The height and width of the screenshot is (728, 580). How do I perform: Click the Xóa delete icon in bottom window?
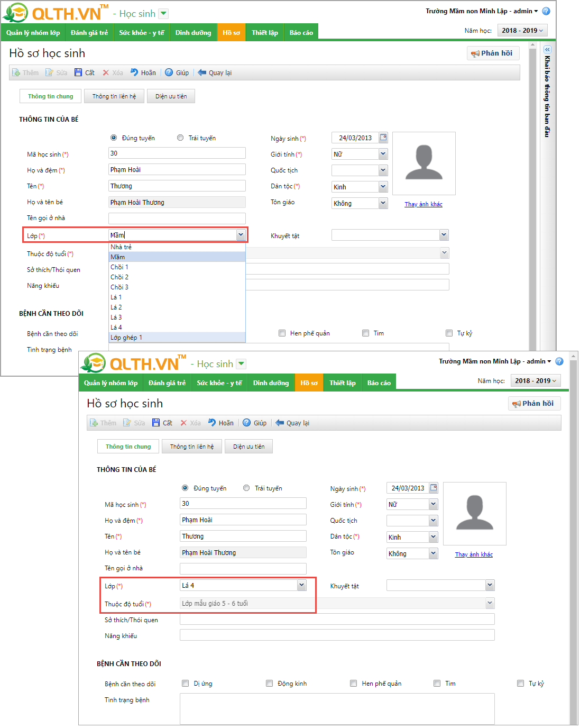(x=183, y=423)
